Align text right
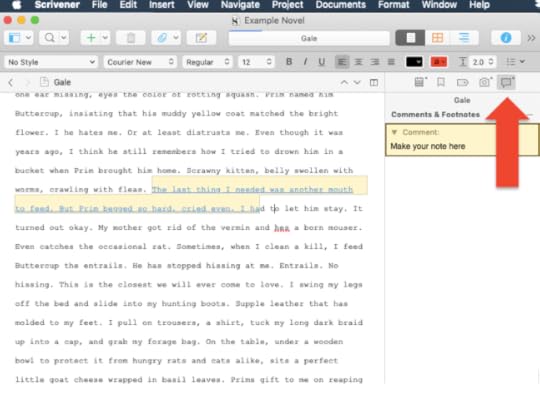 point(375,62)
